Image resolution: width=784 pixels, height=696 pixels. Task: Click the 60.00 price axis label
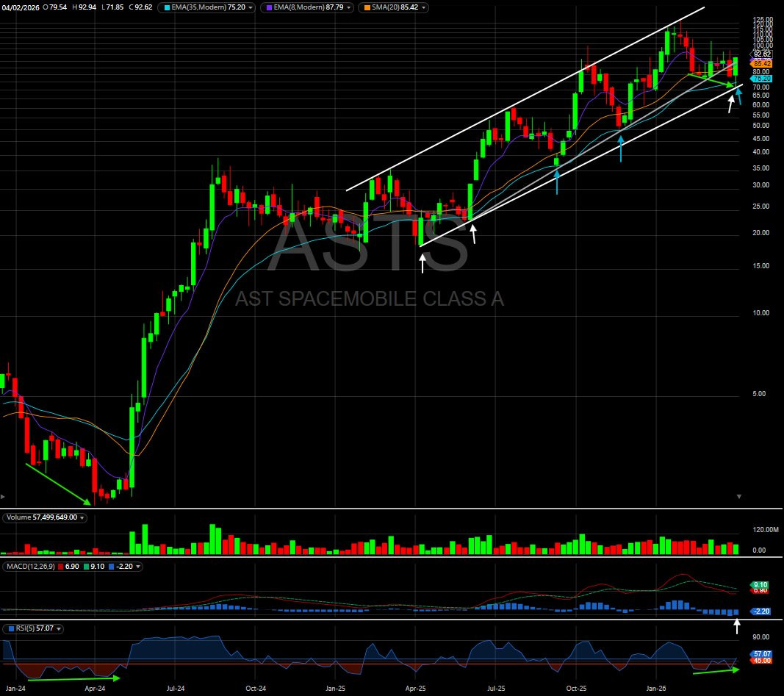tap(761, 104)
